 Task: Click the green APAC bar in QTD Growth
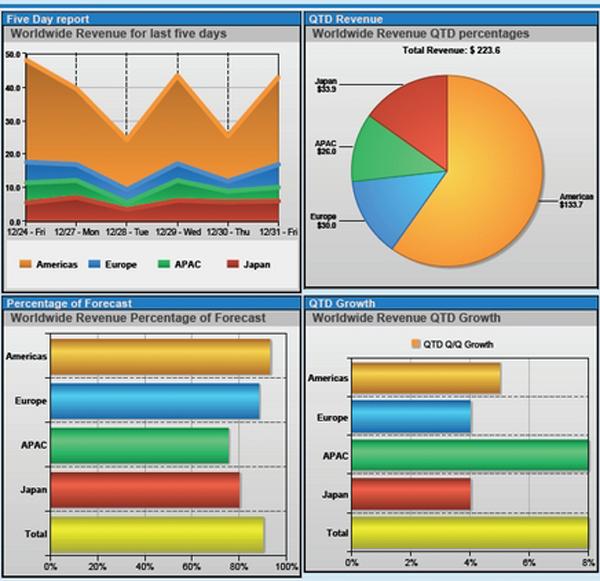pos(468,455)
